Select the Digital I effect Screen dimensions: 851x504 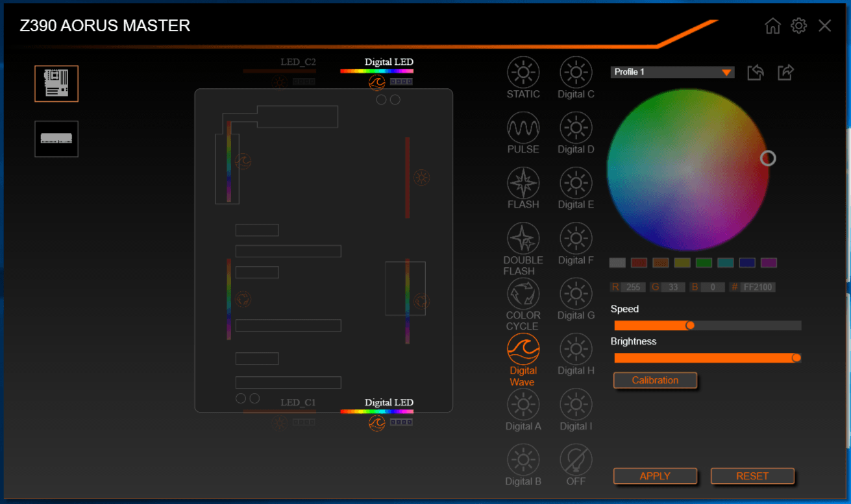[x=576, y=405]
